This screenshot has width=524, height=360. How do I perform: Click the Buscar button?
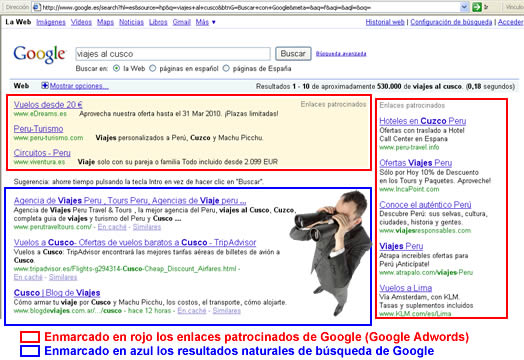(x=293, y=54)
